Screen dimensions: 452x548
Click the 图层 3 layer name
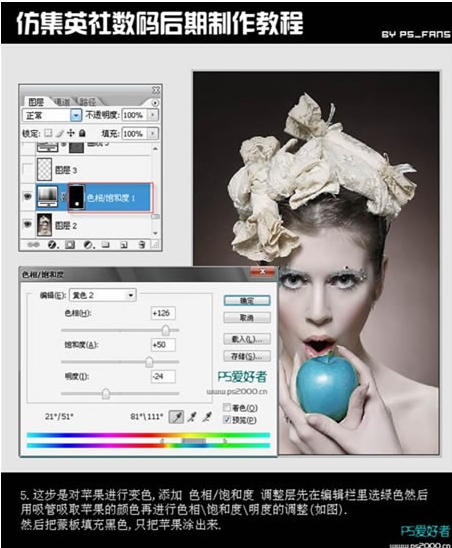coord(66,170)
